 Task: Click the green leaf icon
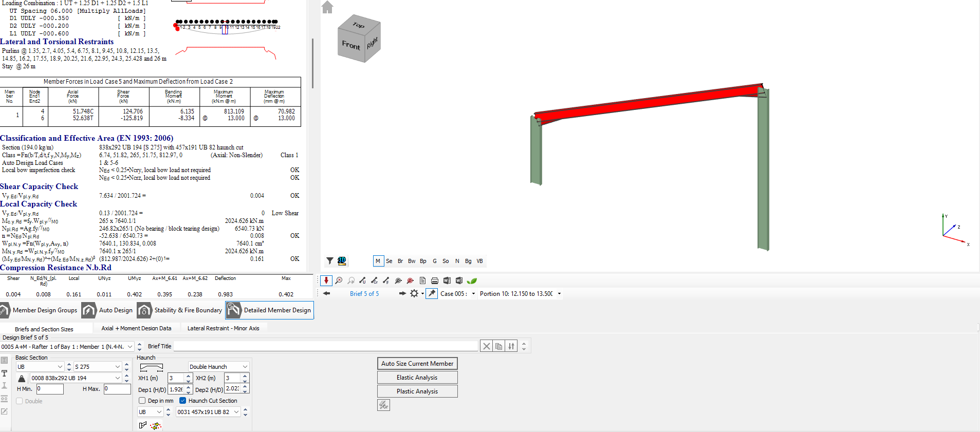coord(472,280)
